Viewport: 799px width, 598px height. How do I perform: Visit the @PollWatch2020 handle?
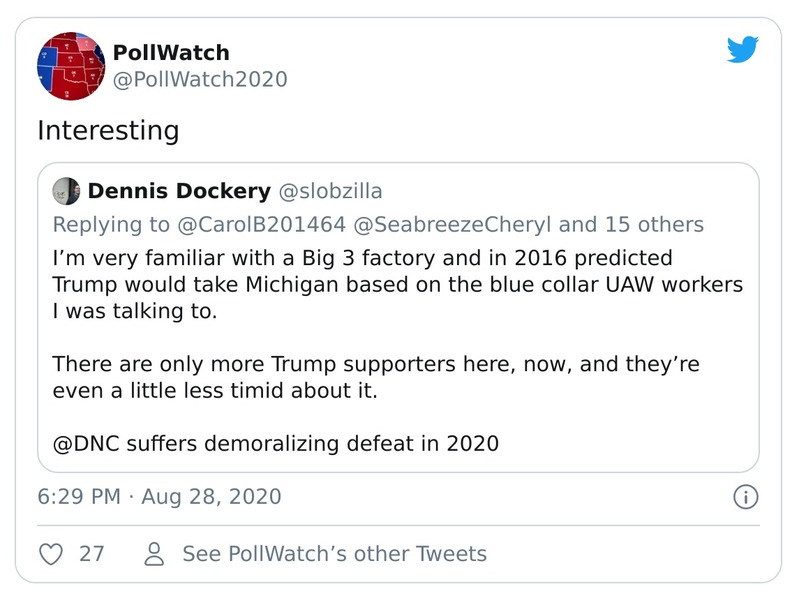coord(200,79)
